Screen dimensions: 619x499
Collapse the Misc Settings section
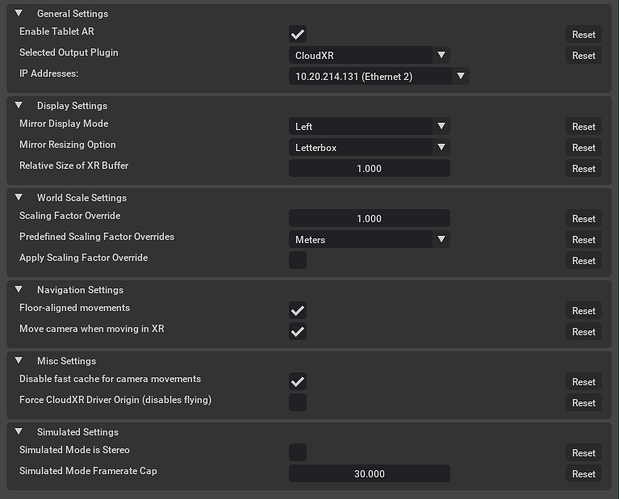(19, 360)
